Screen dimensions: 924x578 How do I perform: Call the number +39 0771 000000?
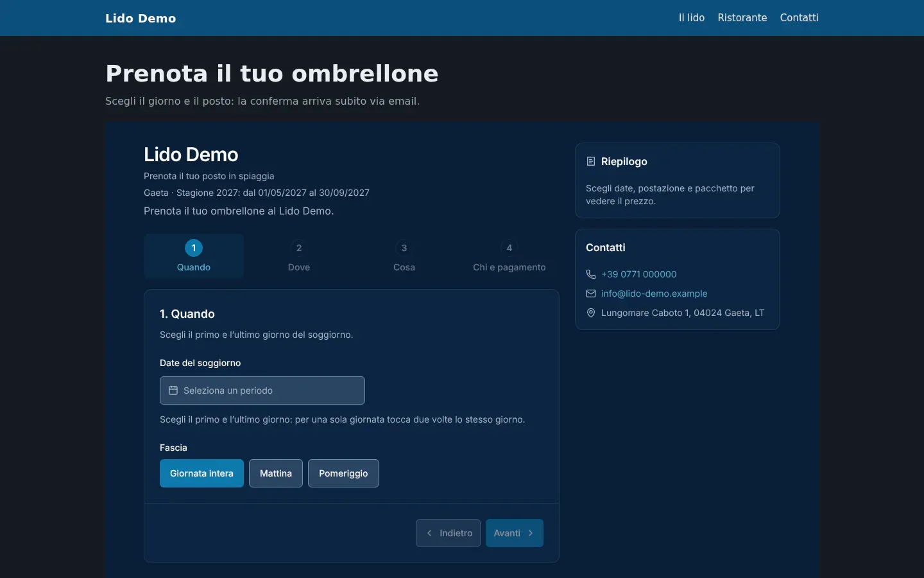[x=639, y=274]
